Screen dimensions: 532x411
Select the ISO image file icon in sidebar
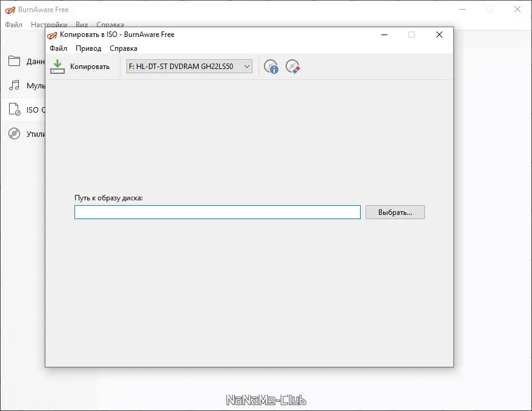point(15,110)
